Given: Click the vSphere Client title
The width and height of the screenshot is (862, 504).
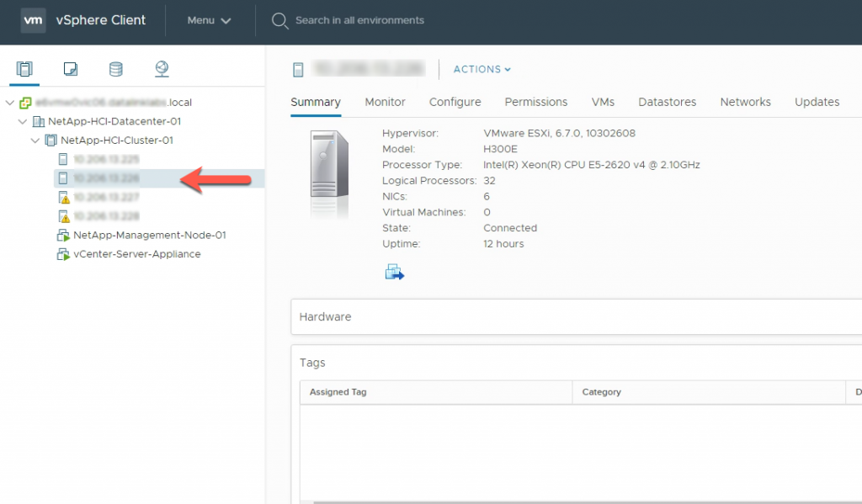Looking at the screenshot, I should [x=101, y=20].
